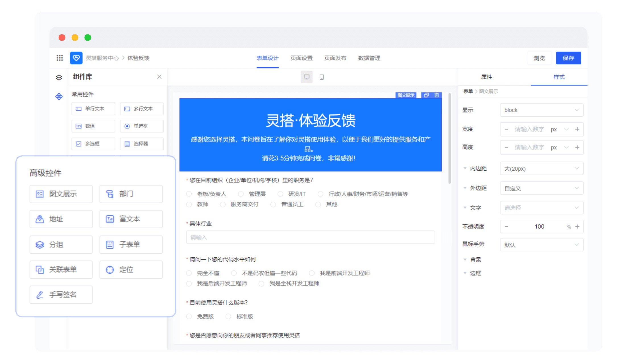Open the nine-dot app grid menu
The height and width of the screenshot is (364, 637).
click(x=60, y=58)
